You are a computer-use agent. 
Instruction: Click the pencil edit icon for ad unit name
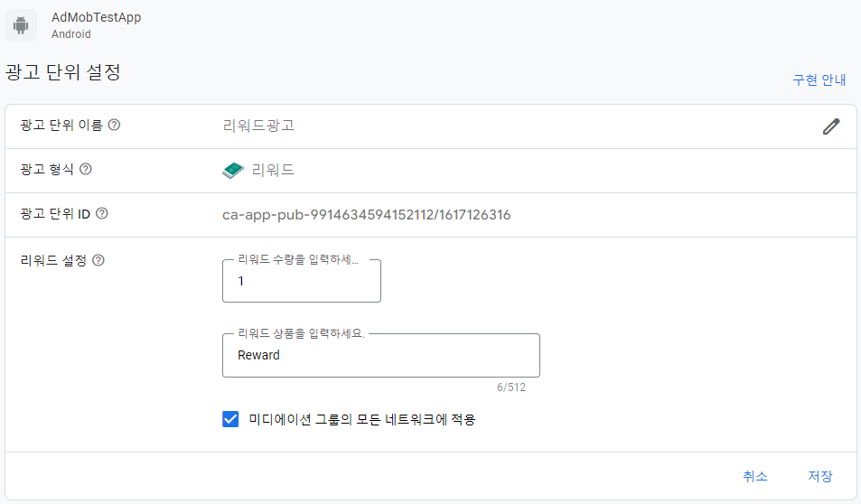point(831,126)
